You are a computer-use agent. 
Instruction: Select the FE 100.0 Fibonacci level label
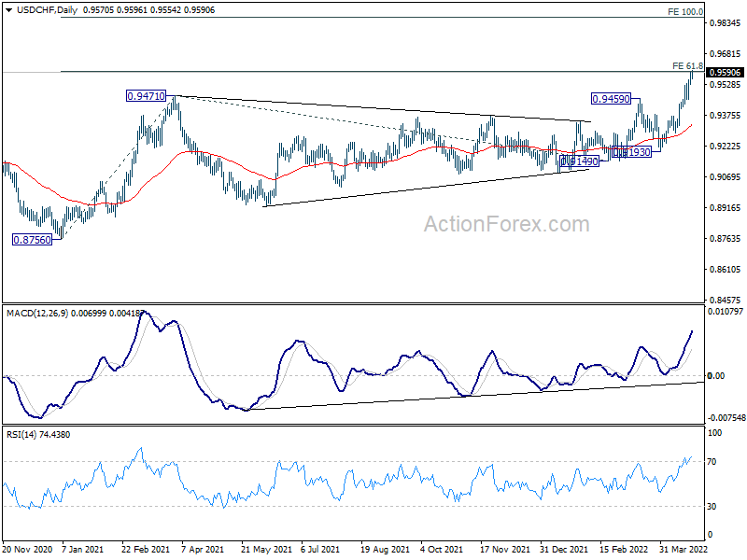[685, 12]
